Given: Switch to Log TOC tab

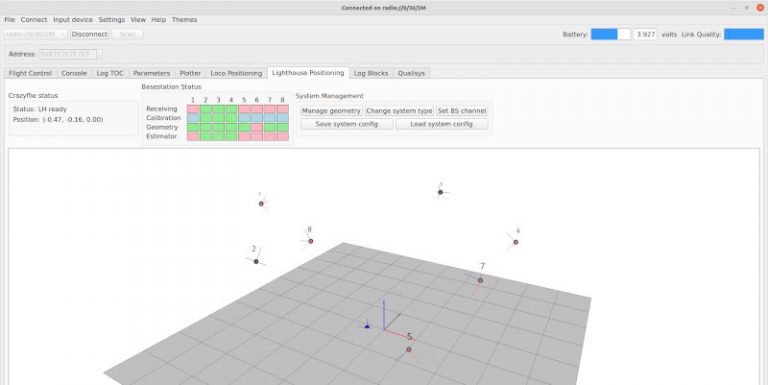Looking at the screenshot, I should coord(110,73).
